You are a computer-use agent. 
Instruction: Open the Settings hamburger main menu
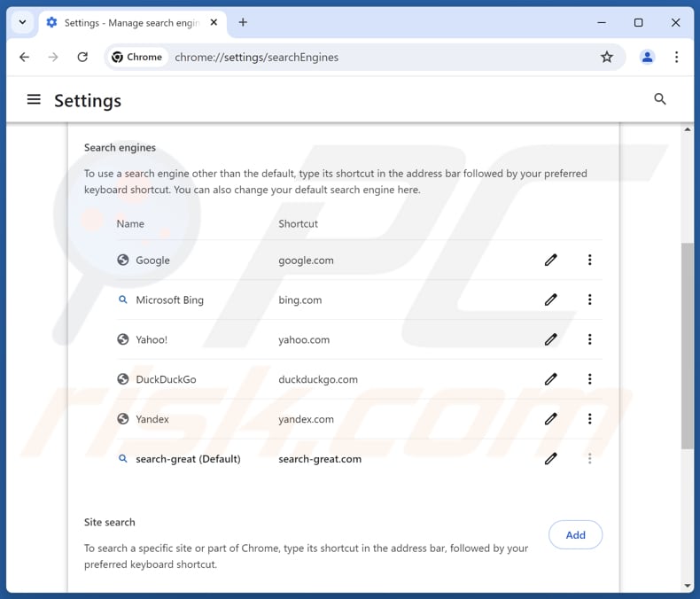click(x=34, y=100)
